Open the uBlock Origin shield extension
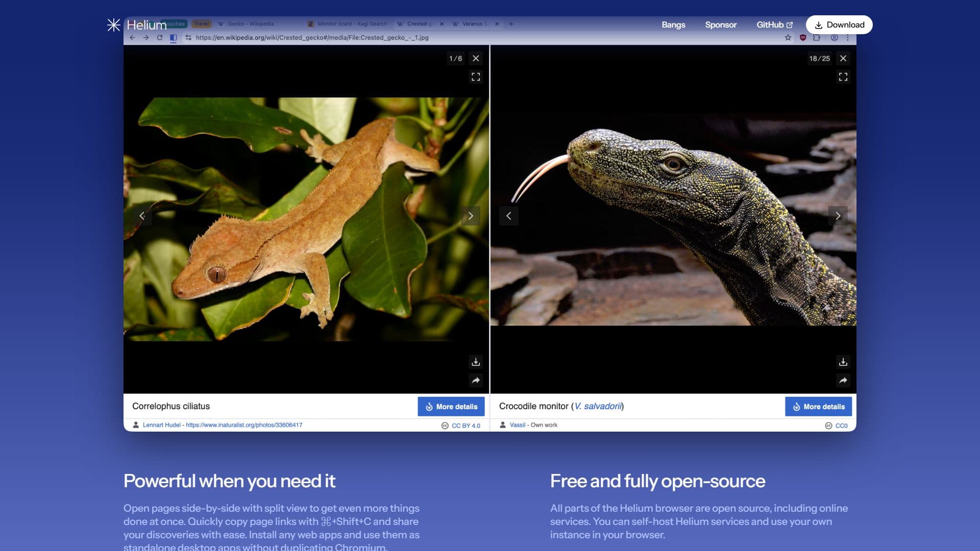The height and width of the screenshot is (551, 980). [x=803, y=37]
